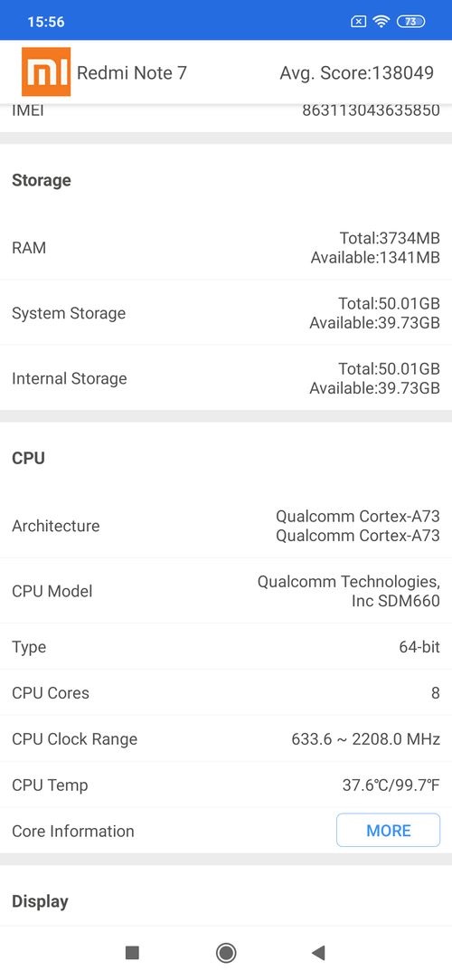Tap the SIM card missing icon

tap(358, 21)
